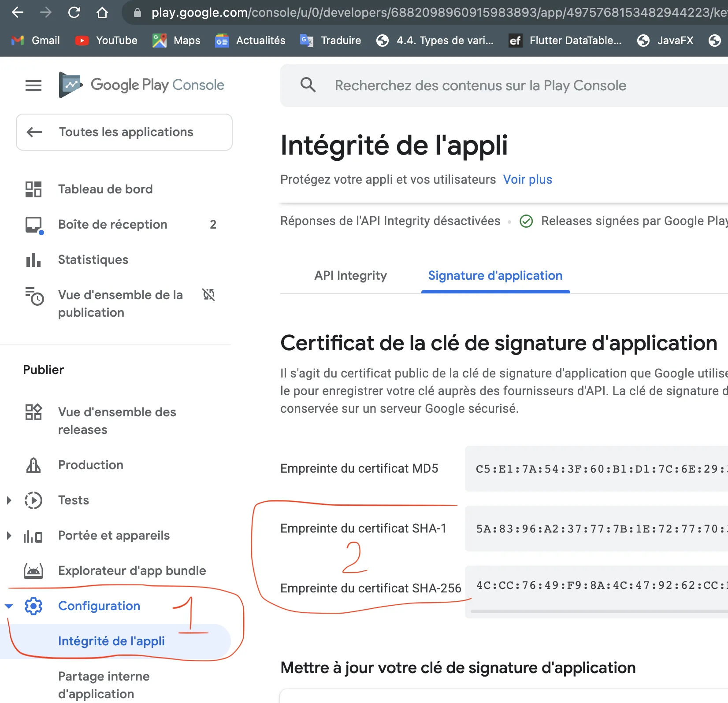Switch to the API Integrity tab
Image resolution: width=728 pixels, height=703 pixels.
pos(351,276)
